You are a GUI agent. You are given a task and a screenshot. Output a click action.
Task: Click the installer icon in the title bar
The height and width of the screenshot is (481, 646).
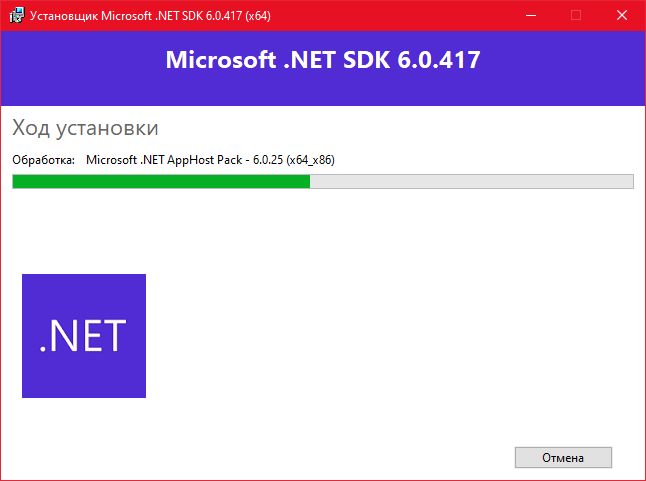click(17, 15)
